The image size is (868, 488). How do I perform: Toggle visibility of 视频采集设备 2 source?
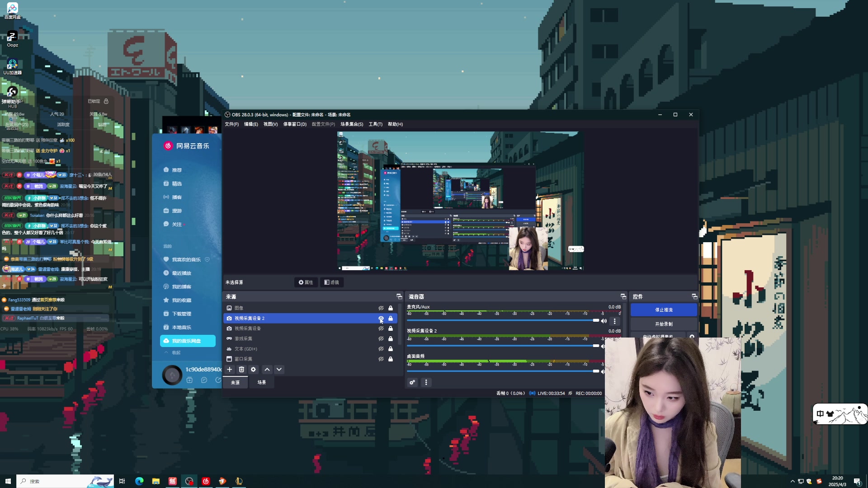381,319
